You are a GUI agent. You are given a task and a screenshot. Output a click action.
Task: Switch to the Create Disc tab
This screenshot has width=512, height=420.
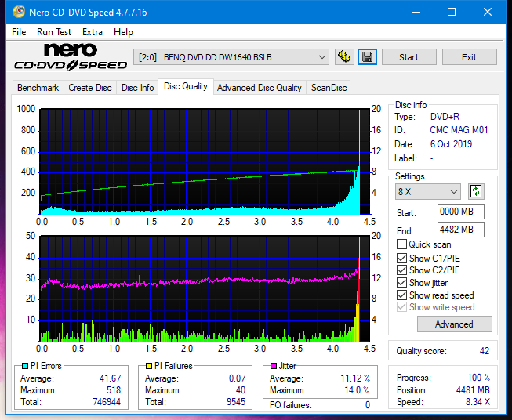tap(90, 88)
